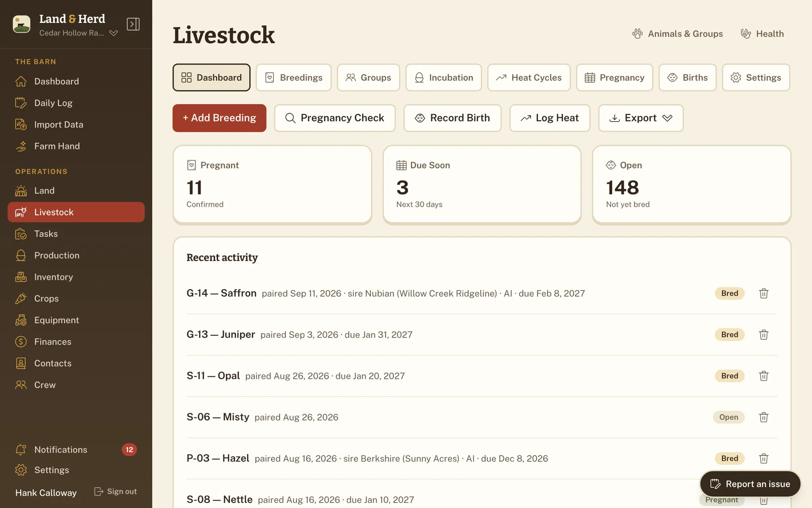
Task: Go to Finances
Action: click(76, 342)
